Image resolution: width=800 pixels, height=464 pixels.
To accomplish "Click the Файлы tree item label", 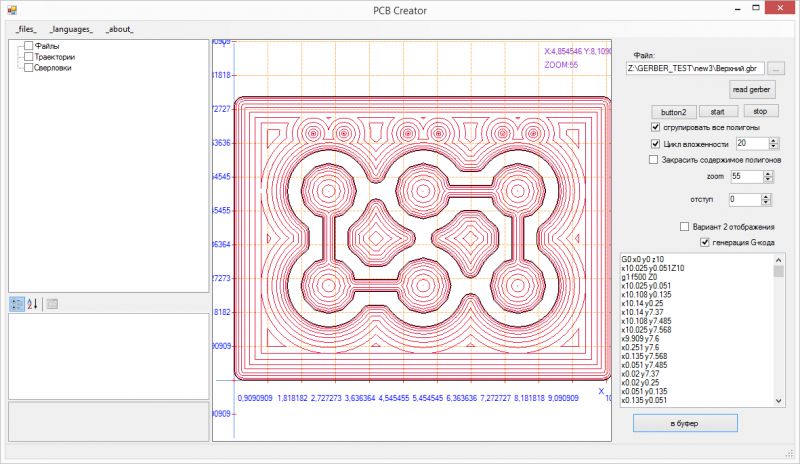I will pos(47,46).
